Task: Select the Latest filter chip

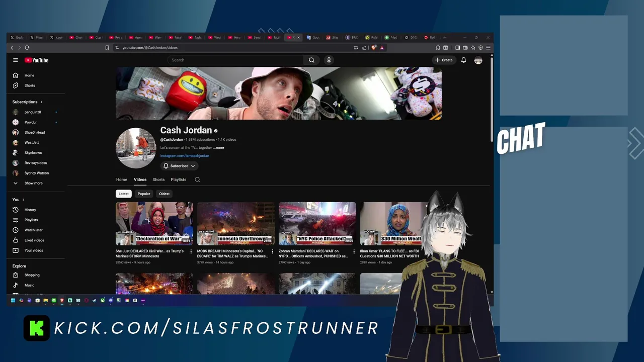Action: (x=123, y=194)
